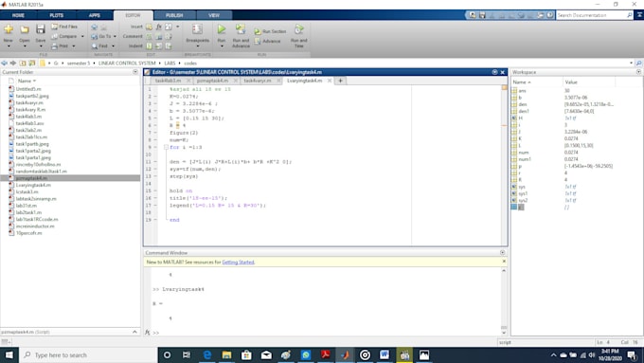Open the Save dropdown arrow
644x363 pixels.
[40, 46]
